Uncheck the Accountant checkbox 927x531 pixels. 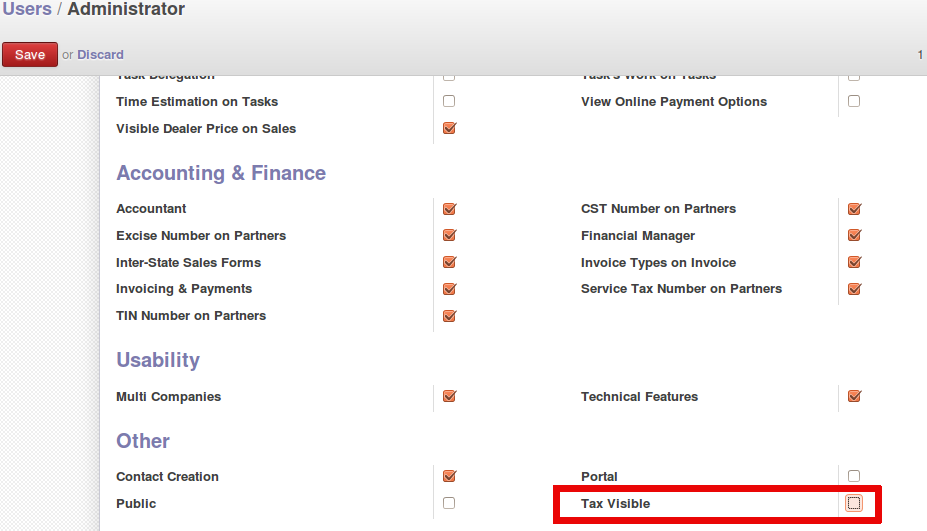pos(449,209)
